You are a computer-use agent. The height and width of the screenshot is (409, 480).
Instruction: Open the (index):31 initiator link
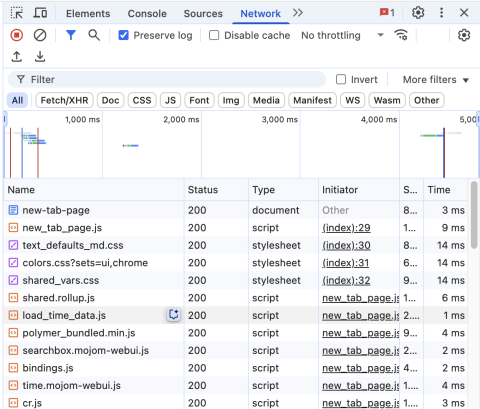(345, 263)
